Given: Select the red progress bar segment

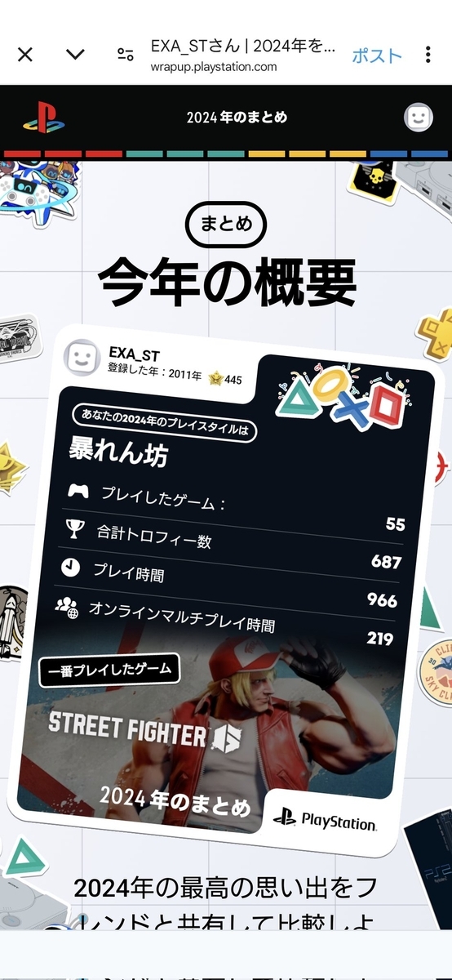Looking at the screenshot, I should click(x=63, y=154).
